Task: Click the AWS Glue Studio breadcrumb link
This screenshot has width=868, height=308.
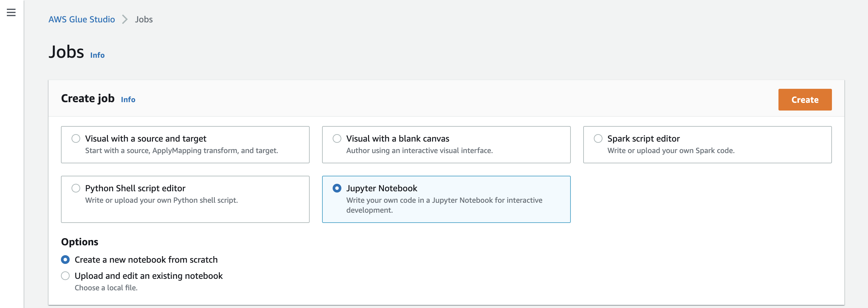Action: pos(81,20)
